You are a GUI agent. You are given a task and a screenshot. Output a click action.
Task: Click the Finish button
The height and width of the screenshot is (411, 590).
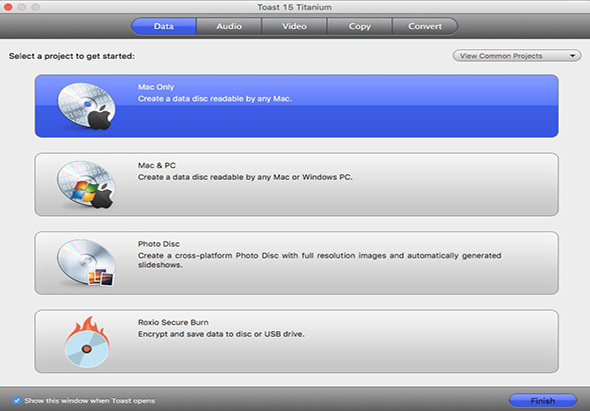pos(543,401)
